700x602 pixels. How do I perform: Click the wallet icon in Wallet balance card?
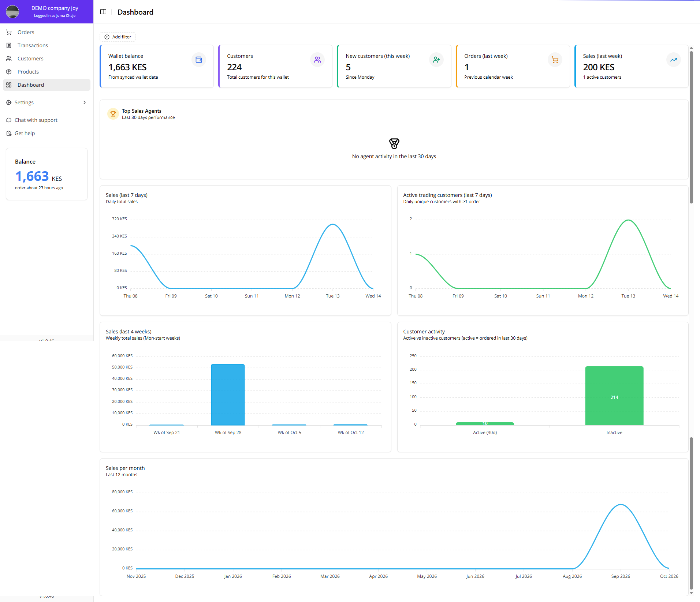point(199,60)
